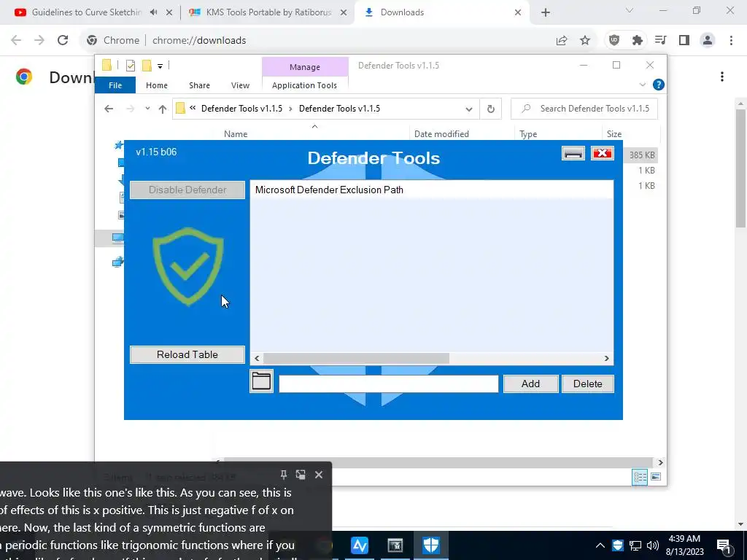The height and width of the screenshot is (560, 747).
Task: Open Chrome profile avatar
Action: pos(708,41)
